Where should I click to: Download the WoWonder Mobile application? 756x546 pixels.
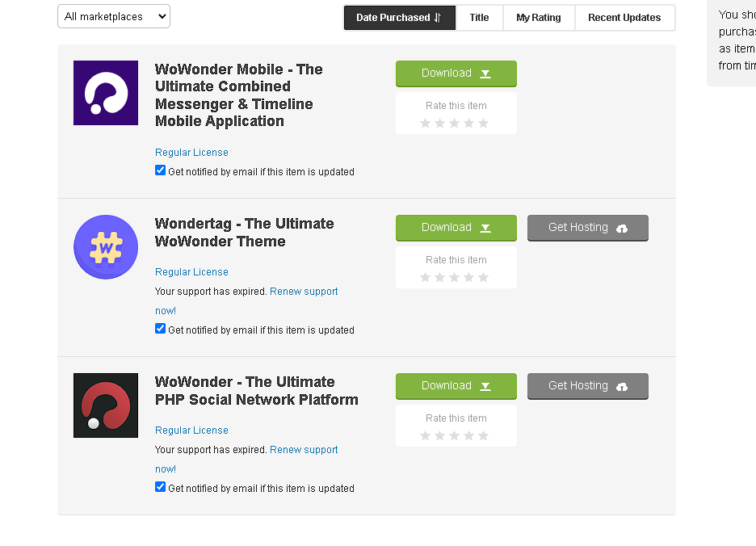[x=456, y=73]
